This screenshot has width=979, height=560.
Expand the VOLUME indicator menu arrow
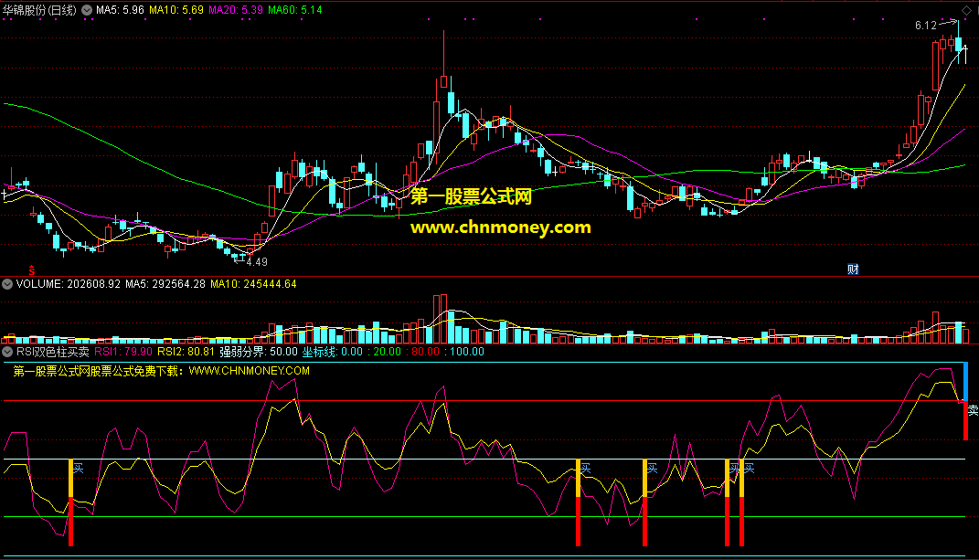click(x=7, y=284)
